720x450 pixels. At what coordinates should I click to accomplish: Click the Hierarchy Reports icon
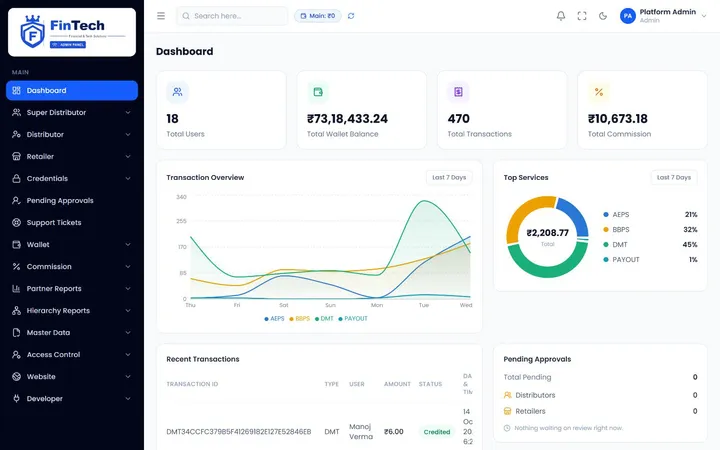pos(17,311)
